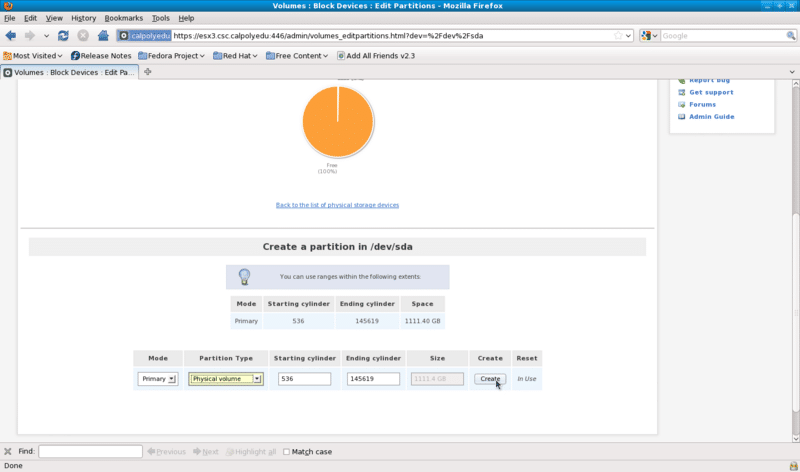Enable the Match case checkbox
Image resolution: width=800 pixels, height=472 pixels.
(x=287, y=452)
